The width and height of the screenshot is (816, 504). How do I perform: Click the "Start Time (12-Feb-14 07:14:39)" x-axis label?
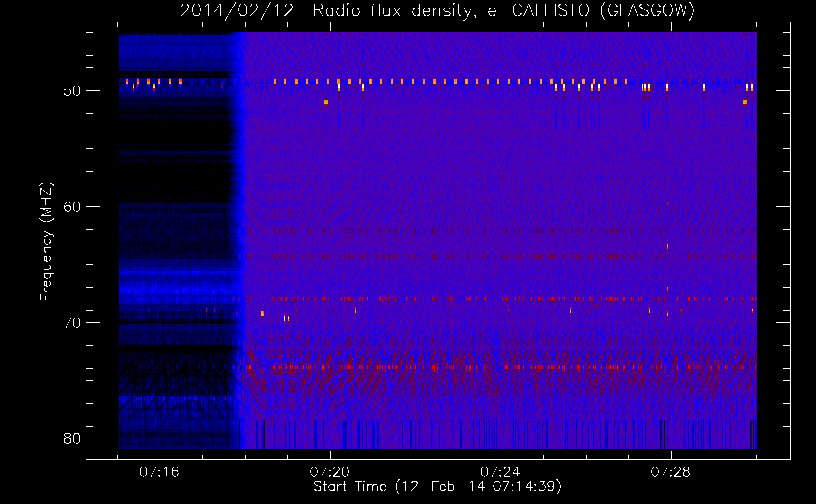(x=437, y=487)
